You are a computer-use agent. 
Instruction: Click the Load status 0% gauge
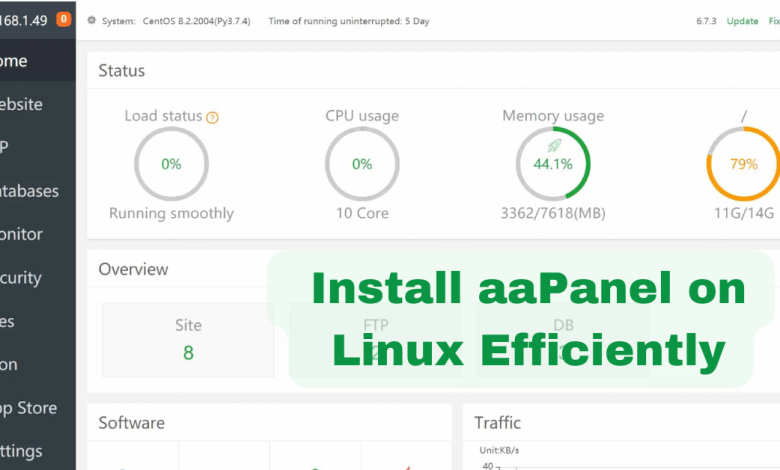[x=171, y=164]
